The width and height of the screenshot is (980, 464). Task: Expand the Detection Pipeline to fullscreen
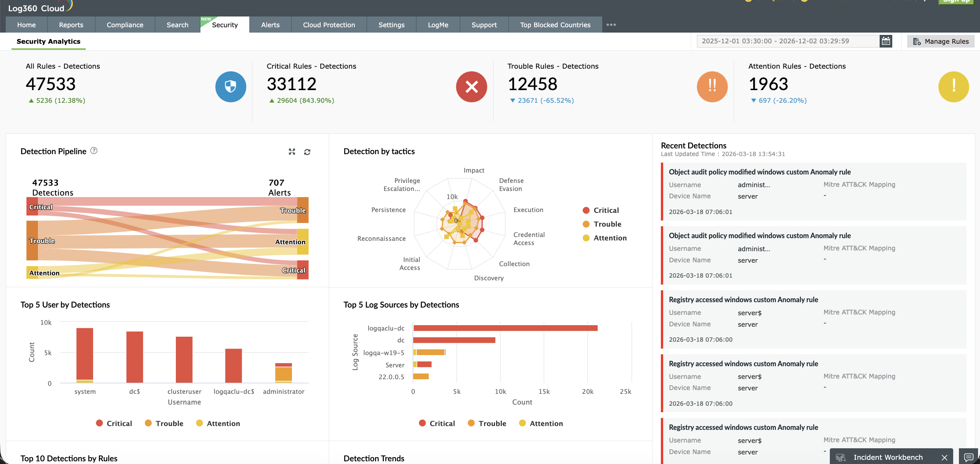[x=292, y=151]
